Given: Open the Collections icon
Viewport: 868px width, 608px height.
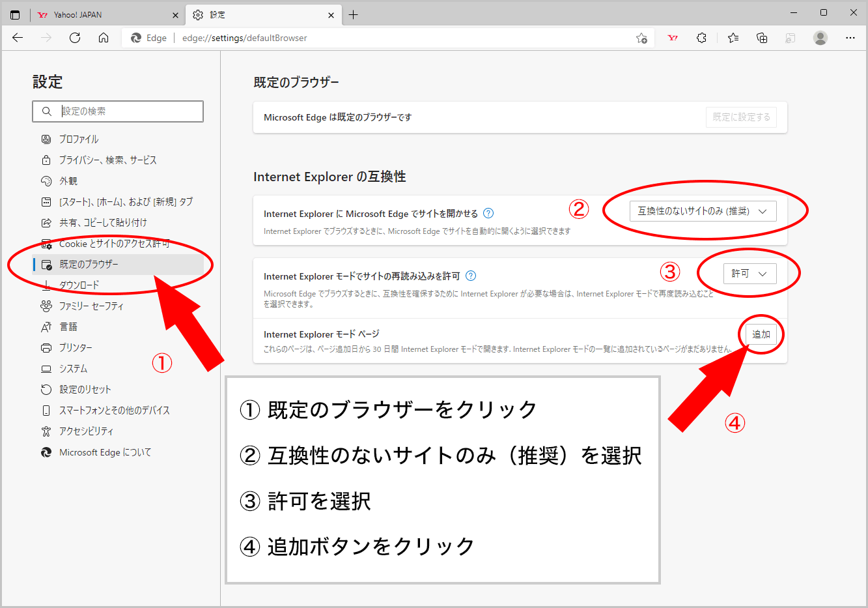Looking at the screenshot, I should 761,38.
